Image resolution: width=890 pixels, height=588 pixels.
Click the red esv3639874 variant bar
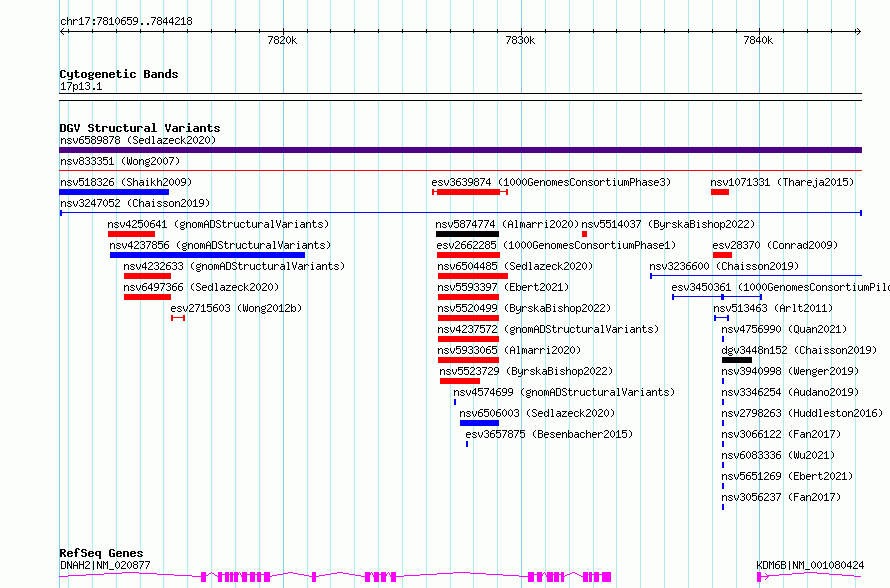click(x=469, y=192)
